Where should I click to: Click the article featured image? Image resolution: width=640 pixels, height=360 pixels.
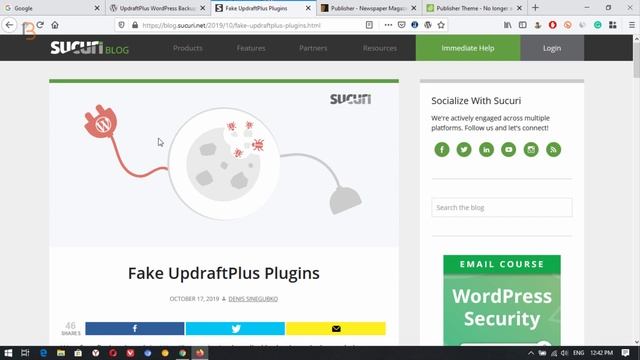224,165
